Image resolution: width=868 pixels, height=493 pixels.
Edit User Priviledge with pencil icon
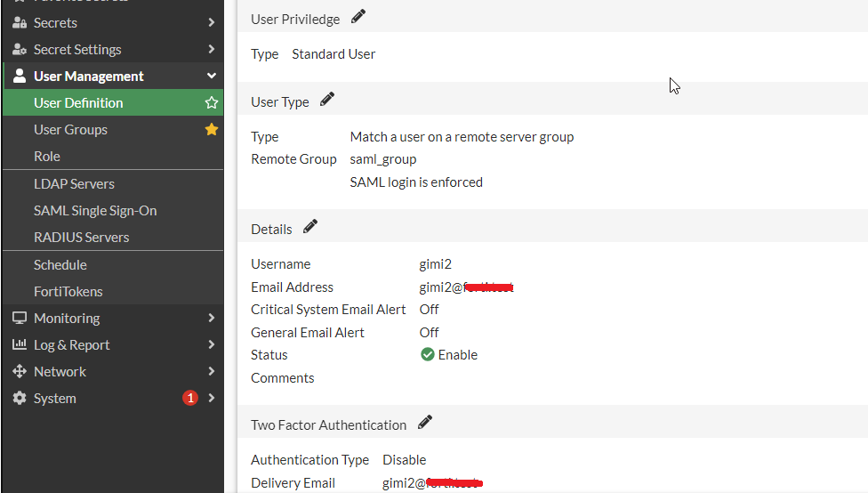tap(358, 16)
